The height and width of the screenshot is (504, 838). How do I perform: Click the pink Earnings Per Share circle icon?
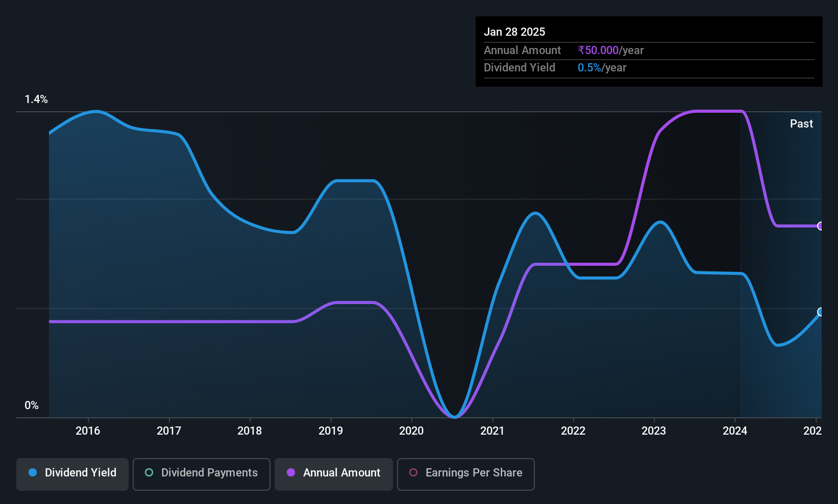pyautogui.click(x=413, y=472)
